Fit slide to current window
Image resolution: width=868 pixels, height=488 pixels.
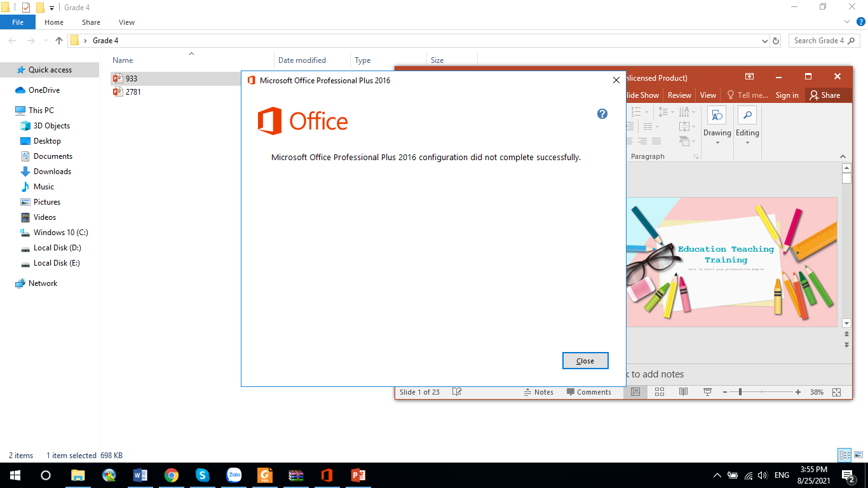pyautogui.click(x=837, y=392)
